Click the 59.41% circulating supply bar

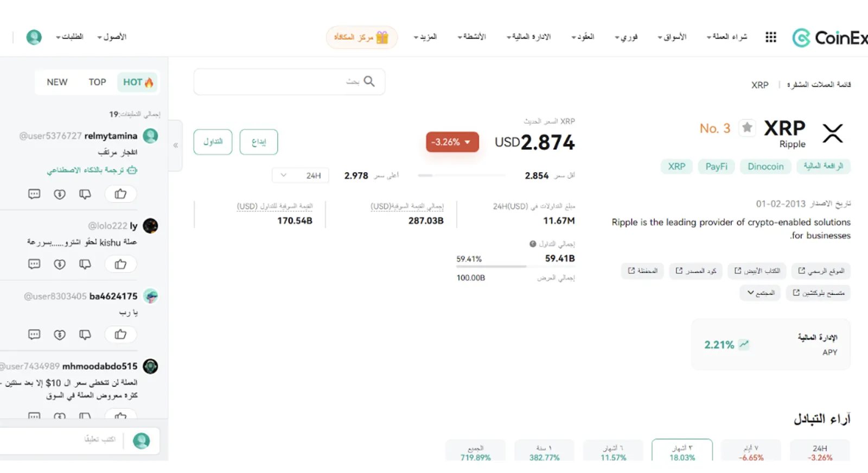tap(515, 266)
